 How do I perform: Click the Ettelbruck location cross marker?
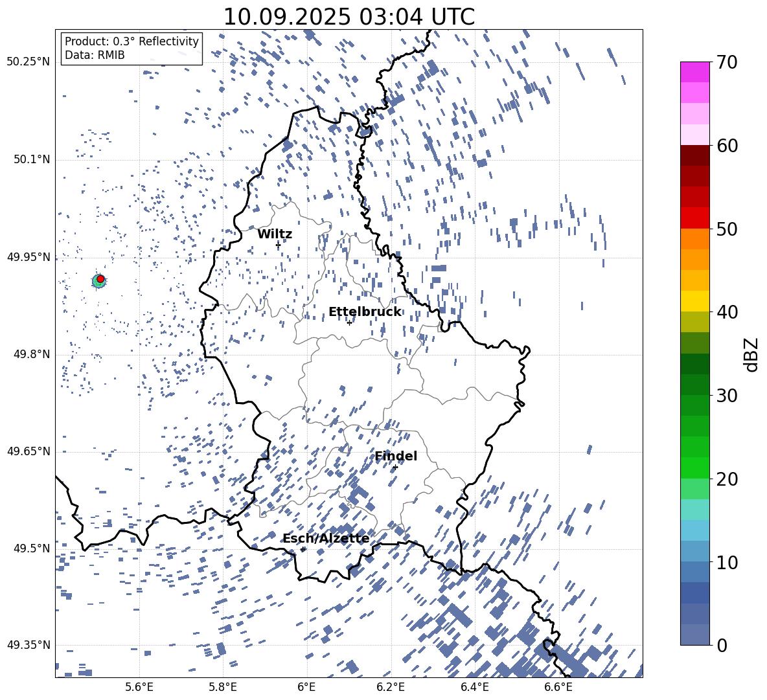349,322
